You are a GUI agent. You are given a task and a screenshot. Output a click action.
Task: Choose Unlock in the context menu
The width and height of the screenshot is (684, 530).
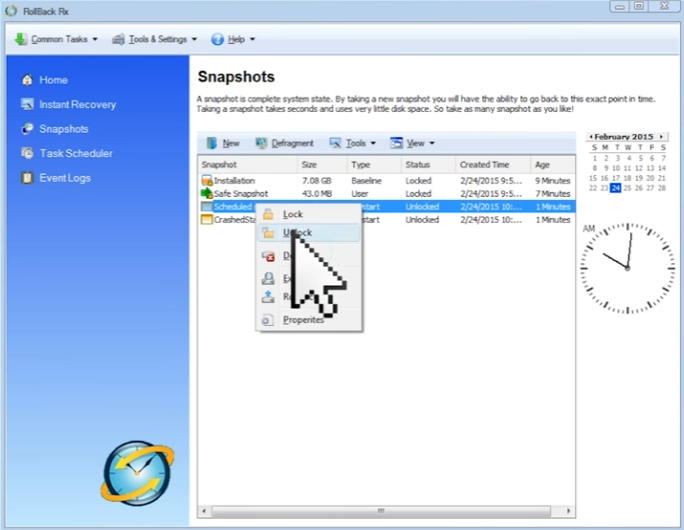pos(297,233)
